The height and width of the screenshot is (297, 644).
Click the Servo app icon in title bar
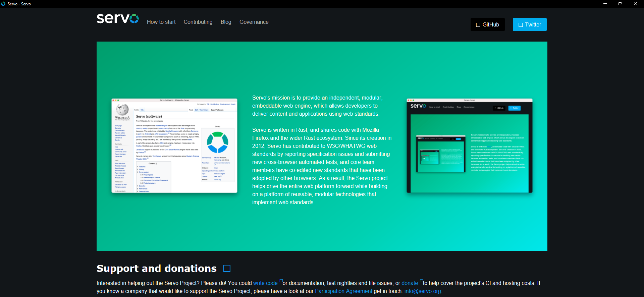(x=3, y=4)
